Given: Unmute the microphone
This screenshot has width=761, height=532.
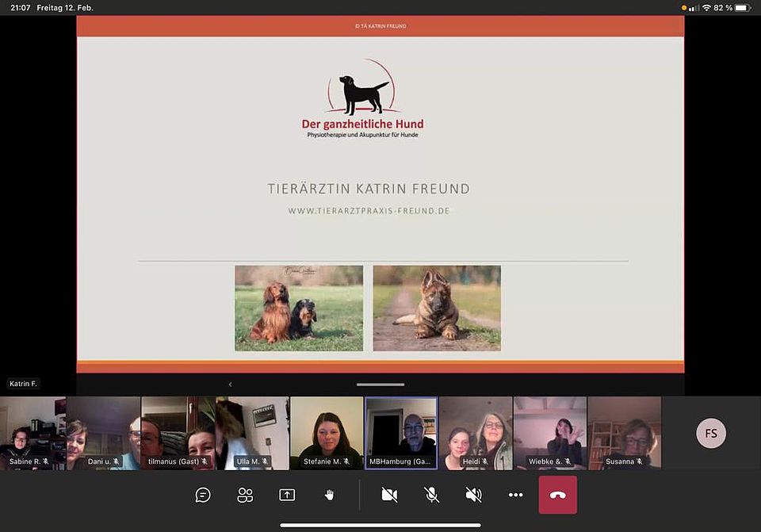Looking at the screenshot, I should point(431,495).
